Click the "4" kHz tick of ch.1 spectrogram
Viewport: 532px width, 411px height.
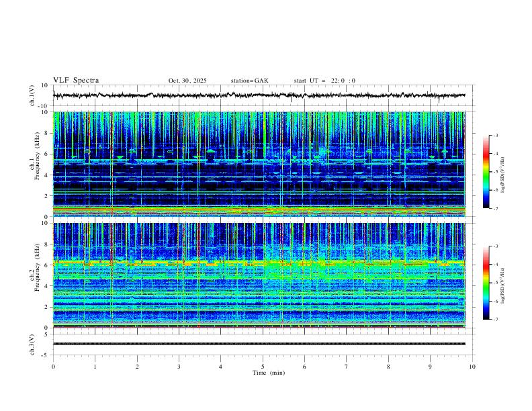(46, 175)
